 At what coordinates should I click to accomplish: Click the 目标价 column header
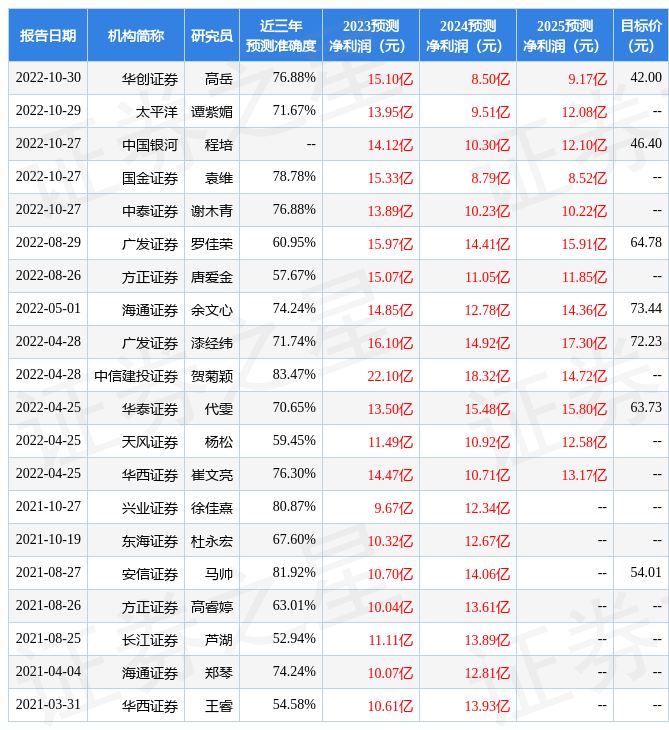pyautogui.click(x=641, y=35)
